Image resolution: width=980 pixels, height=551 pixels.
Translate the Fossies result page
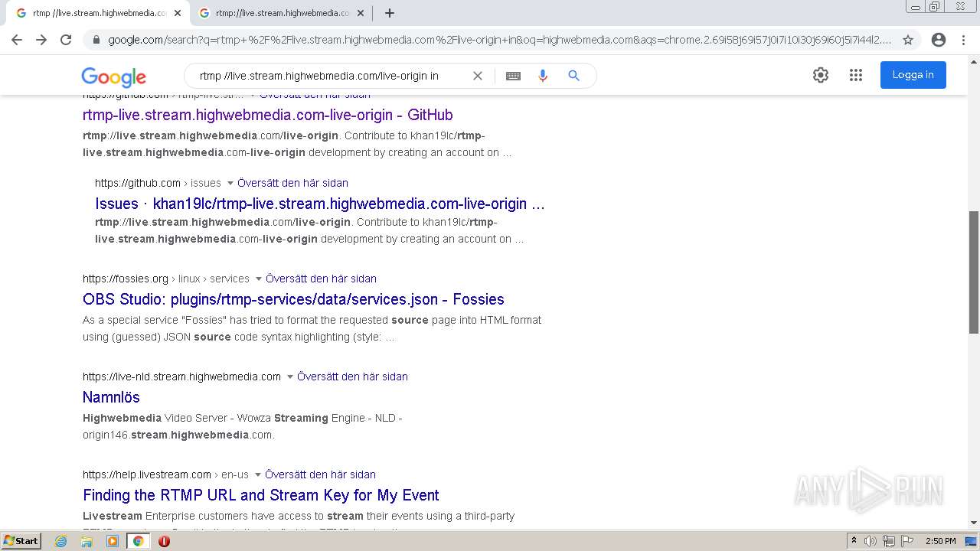click(321, 279)
